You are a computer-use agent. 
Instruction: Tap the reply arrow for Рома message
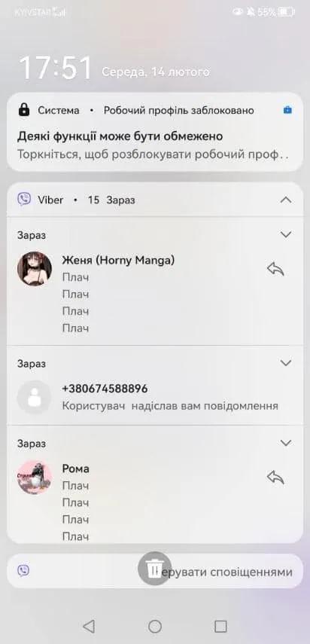point(275,478)
